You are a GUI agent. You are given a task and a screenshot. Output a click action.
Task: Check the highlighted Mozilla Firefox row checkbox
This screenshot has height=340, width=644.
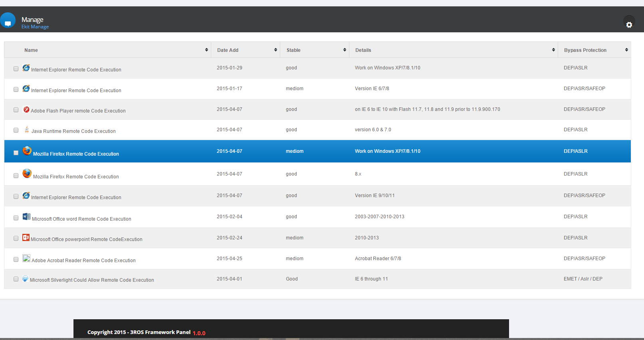16,153
